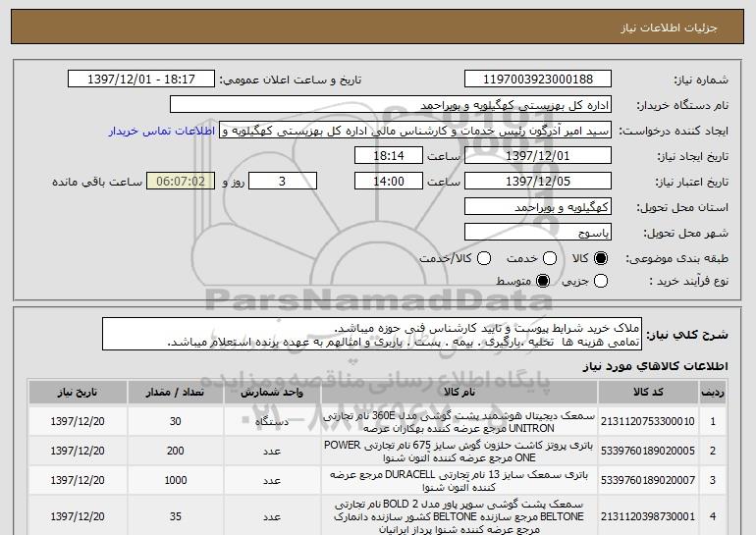Click the remaining time countdown 06:07:02
The image size is (756, 535).
181,182
